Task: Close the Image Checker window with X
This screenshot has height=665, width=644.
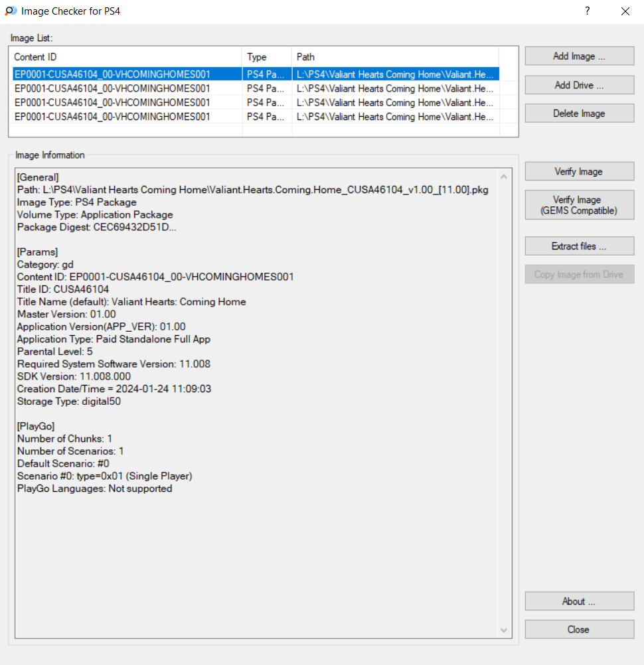Action: point(625,11)
